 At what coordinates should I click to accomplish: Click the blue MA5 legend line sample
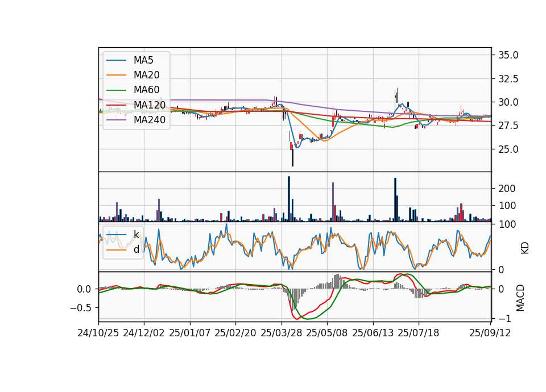116,60
